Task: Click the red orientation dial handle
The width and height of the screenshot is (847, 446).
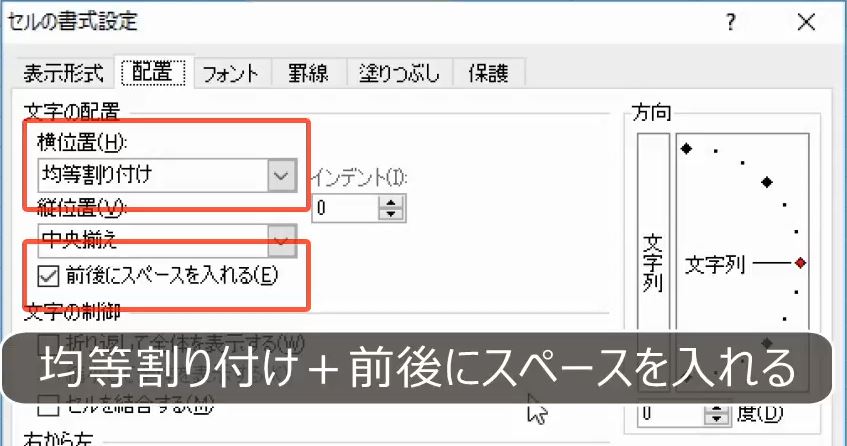Action: 801,263
